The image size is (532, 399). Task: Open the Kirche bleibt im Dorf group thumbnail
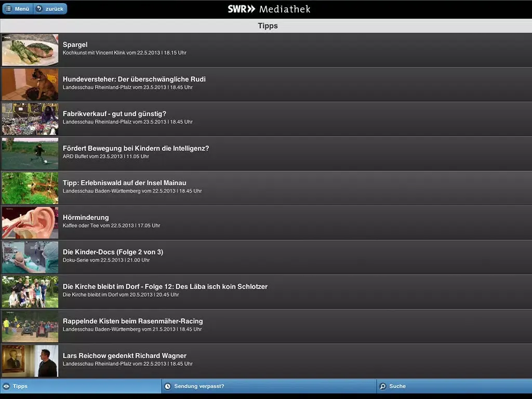[x=30, y=292]
